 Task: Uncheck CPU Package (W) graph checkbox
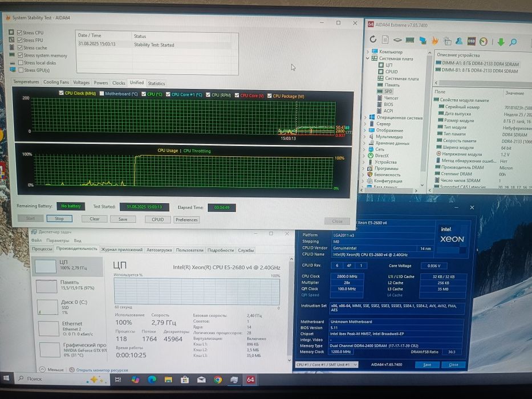pyautogui.click(x=269, y=96)
